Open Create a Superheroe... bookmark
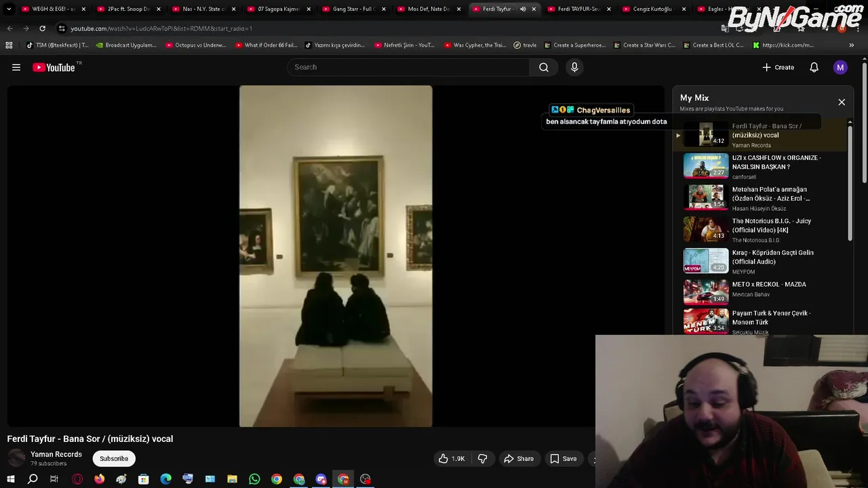Image resolution: width=868 pixels, height=488 pixels. [574, 45]
